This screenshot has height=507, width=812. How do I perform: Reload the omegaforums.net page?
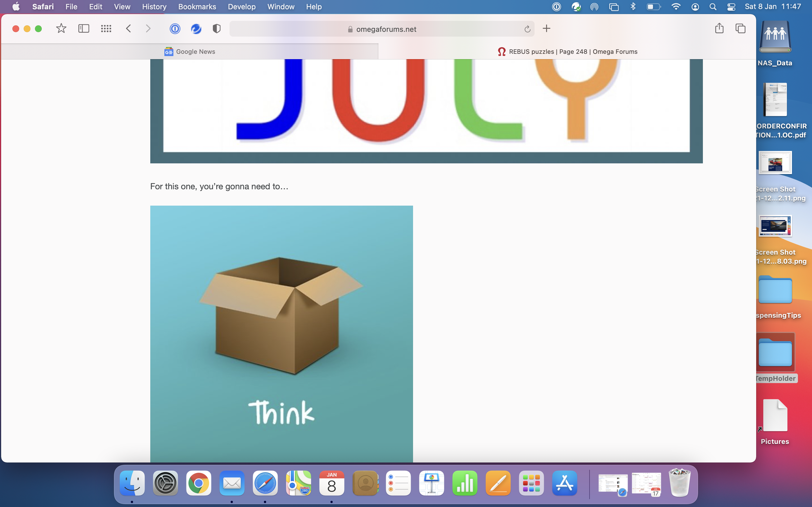(527, 29)
